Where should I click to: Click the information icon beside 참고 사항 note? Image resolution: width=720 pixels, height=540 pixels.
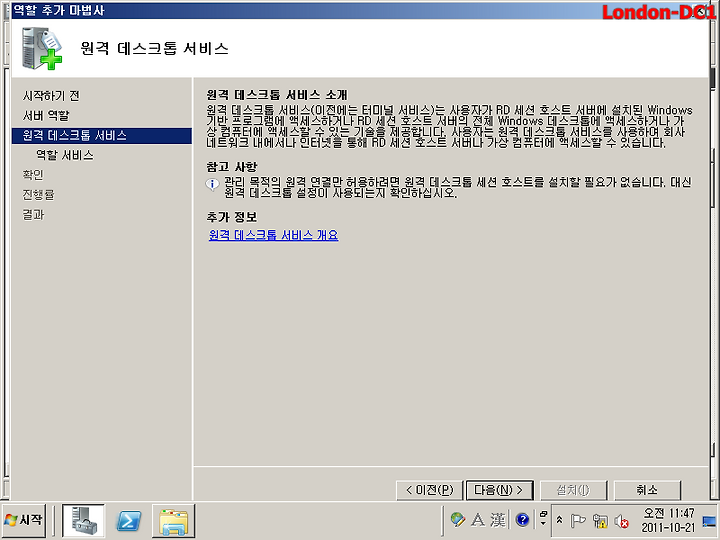(x=212, y=185)
